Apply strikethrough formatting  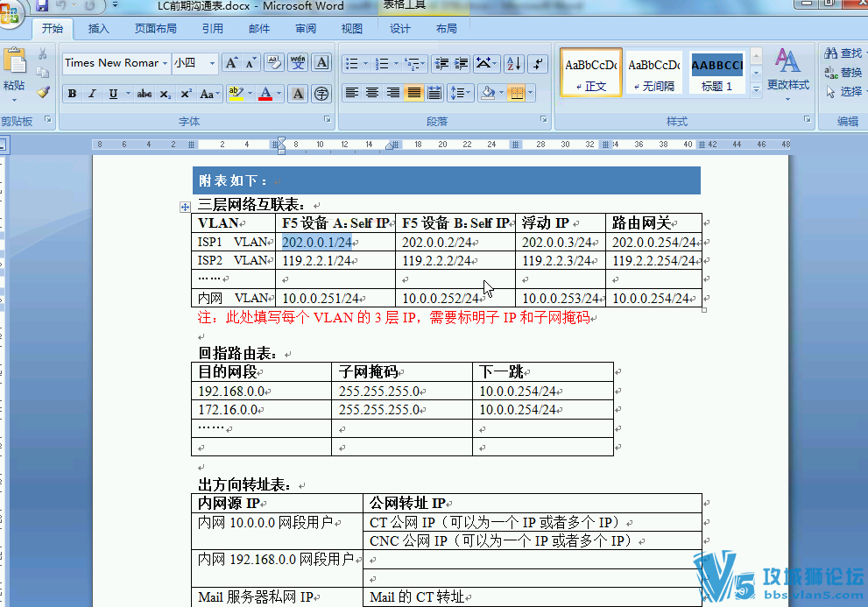[145, 94]
